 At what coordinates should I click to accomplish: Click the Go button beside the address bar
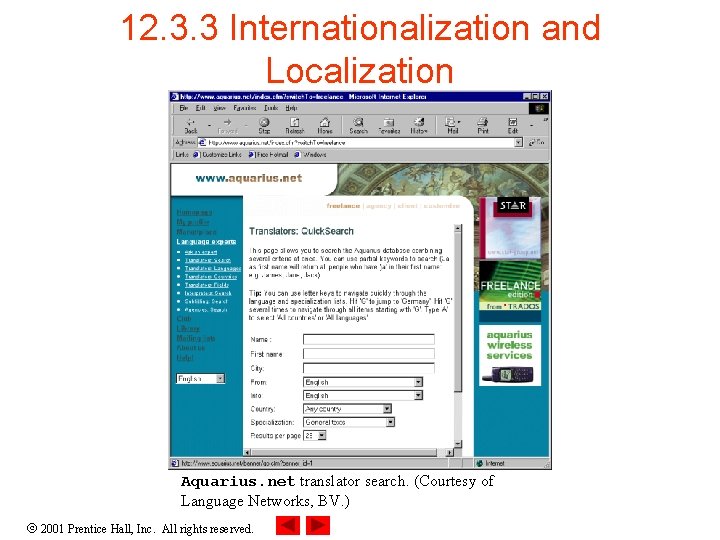[x=536, y=142]
